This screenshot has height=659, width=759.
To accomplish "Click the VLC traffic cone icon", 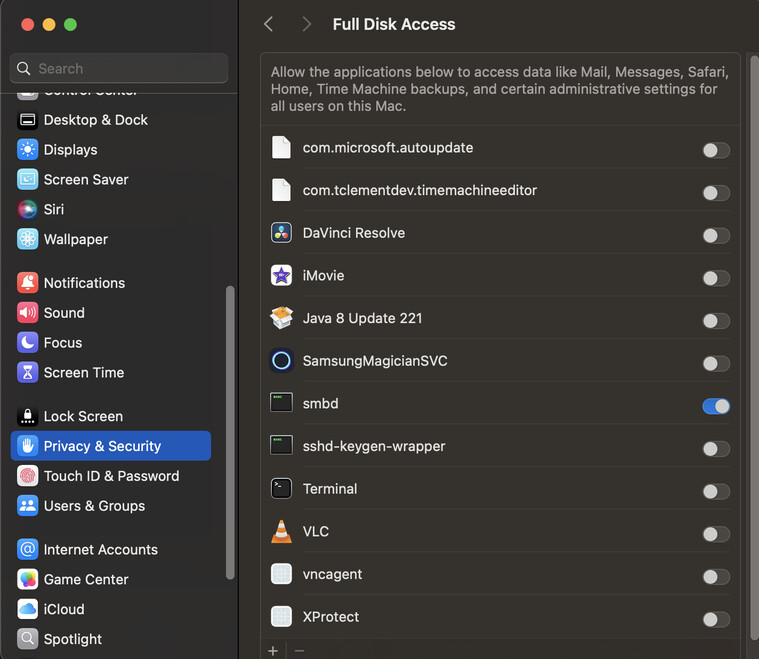I will click(281, 532).
